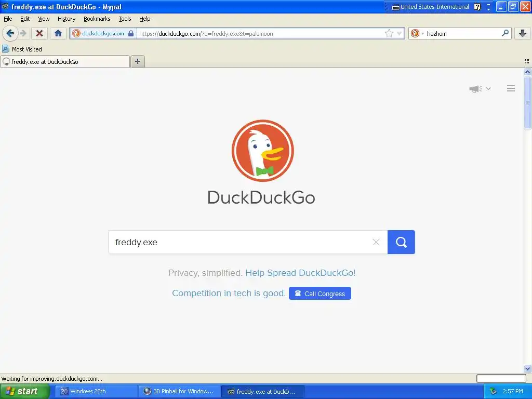Click the forward navigation arrow

pos(23,33)
